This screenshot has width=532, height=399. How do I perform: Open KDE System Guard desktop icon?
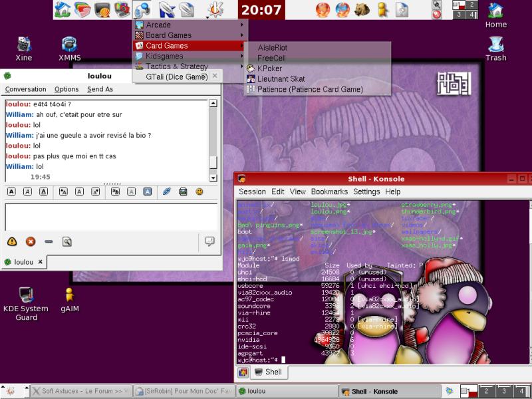(x=26, y=304)
